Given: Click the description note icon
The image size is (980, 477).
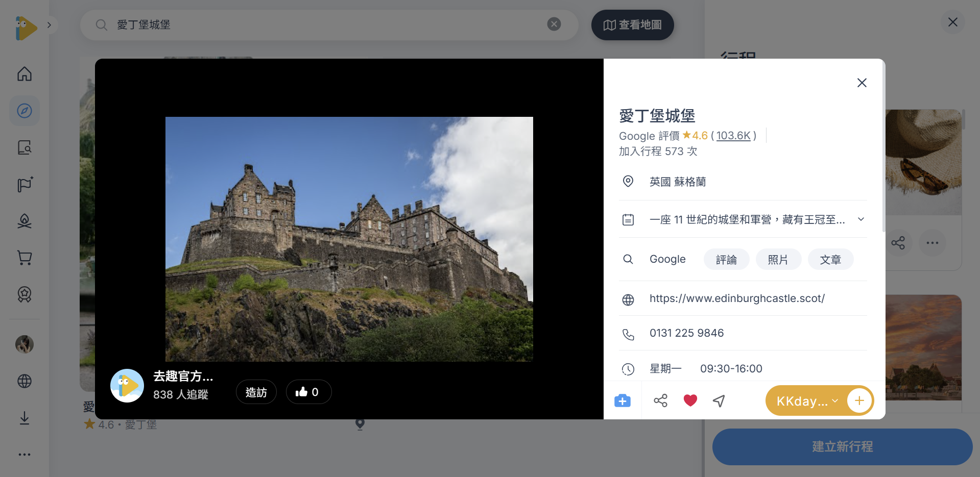Looking at the screenshot, I should pos(628,220).
